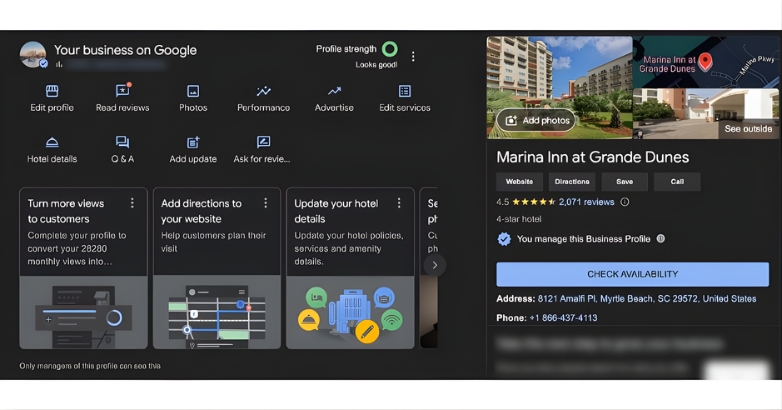Viewport: 782px width, 410px height.
Task: Click the CHECK AVAILABILITY button
Action: tap(632, 274)
